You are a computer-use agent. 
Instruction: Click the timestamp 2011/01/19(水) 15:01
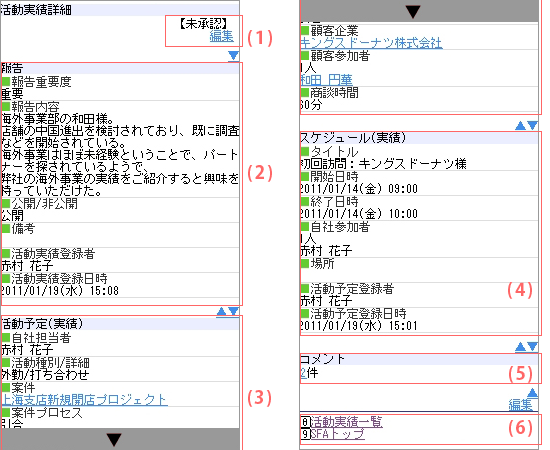coord(359,326)
